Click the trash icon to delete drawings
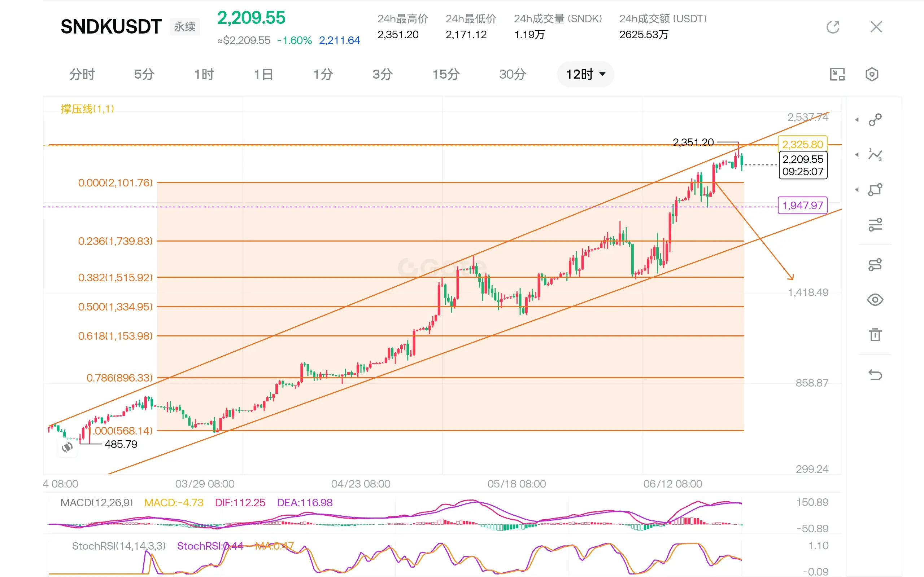The image size is (924, 577). pyautogui.click(x=875, y=335)
